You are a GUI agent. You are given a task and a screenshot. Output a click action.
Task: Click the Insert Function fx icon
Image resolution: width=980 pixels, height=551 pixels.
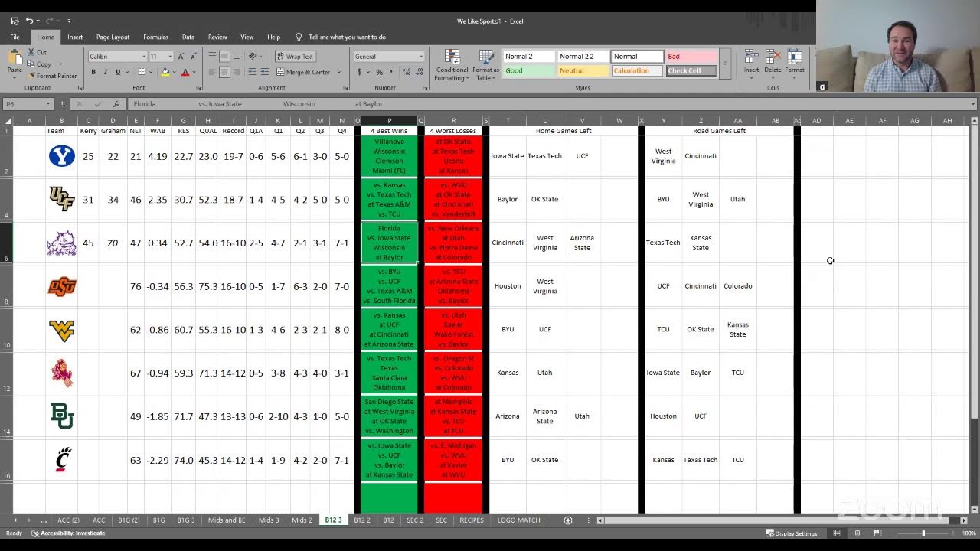[x=116, y=104]
